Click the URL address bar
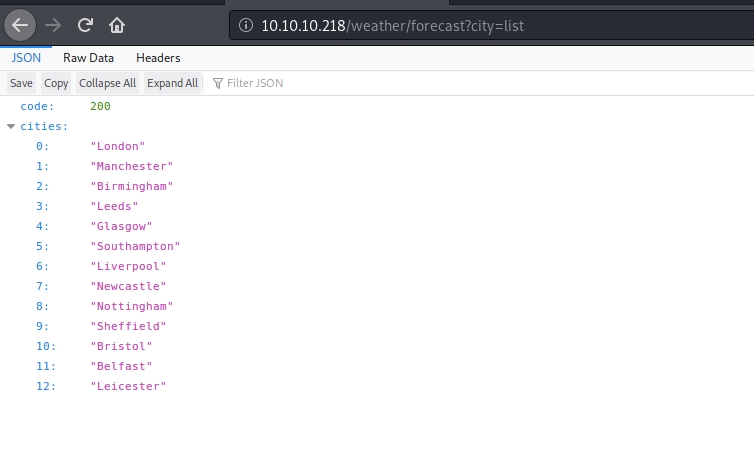 [x=480, y=25]
